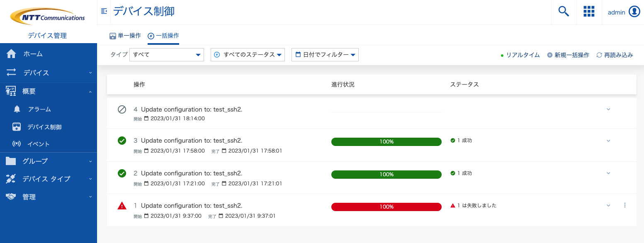Reload the list with 再読み込み
Viewport: 644px width, 243px height.
614,54
